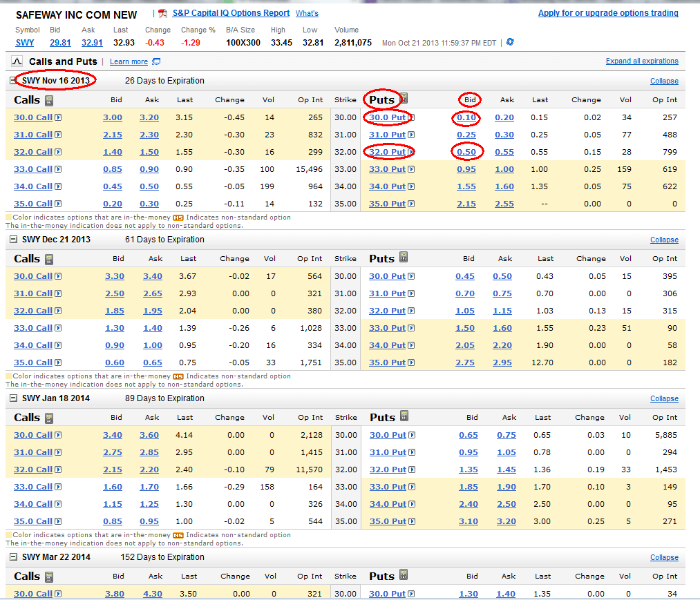
Task: Open Nov 32.0 Call option link
Action: tap(33, 152)
